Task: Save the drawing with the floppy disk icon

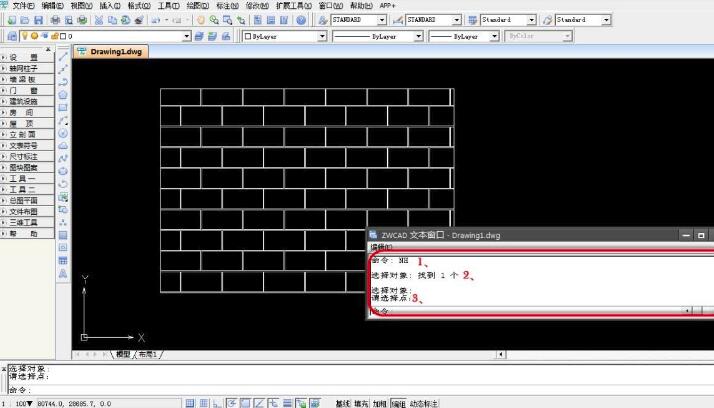Action: pos(39,20)
